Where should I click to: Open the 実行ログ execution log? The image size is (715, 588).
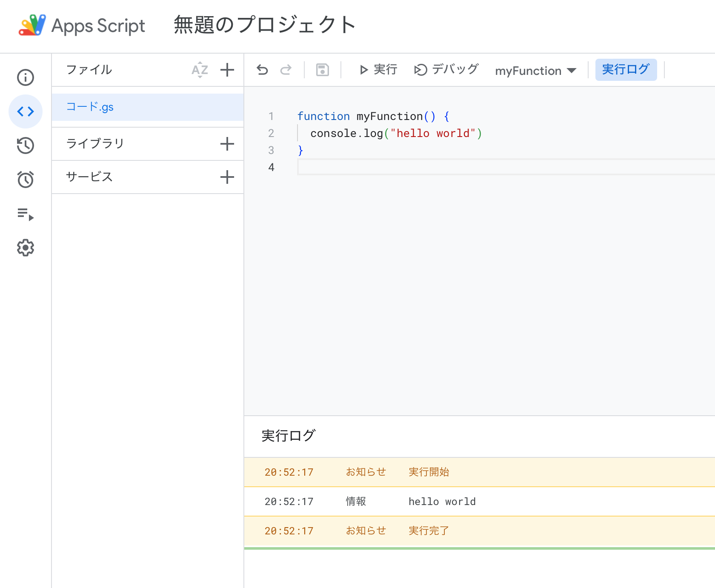point(626,69)
